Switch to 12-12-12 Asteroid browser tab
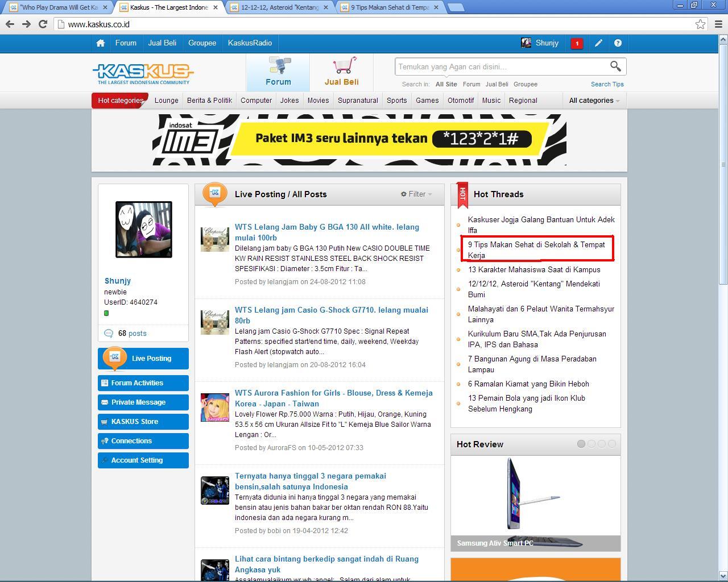This screenshot has height=582, width=728. point(280,7)
